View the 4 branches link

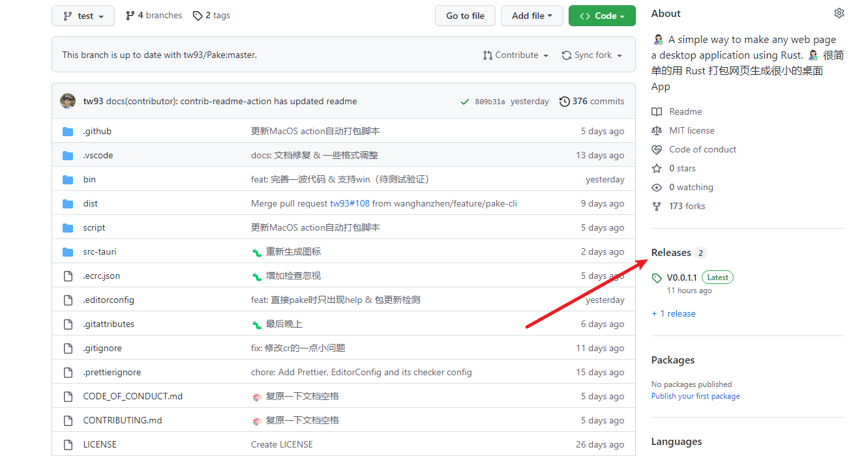pos(154,16)
